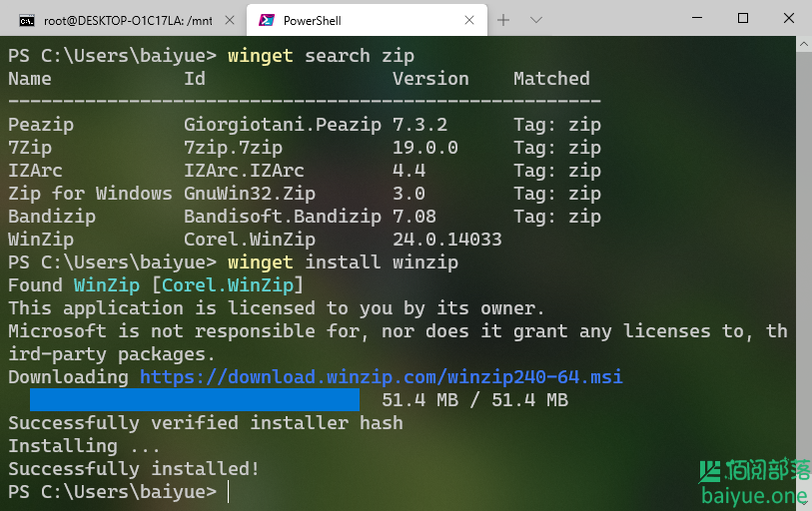Click the PowerShell tab icon
This screenshot has height=511, width=812.
click(267, 20)
